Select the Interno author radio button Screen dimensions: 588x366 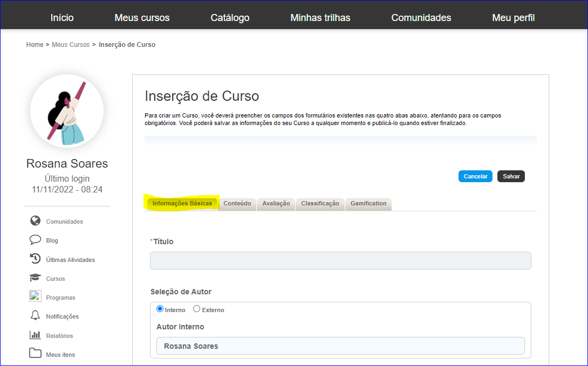click(x=160, y=309)
